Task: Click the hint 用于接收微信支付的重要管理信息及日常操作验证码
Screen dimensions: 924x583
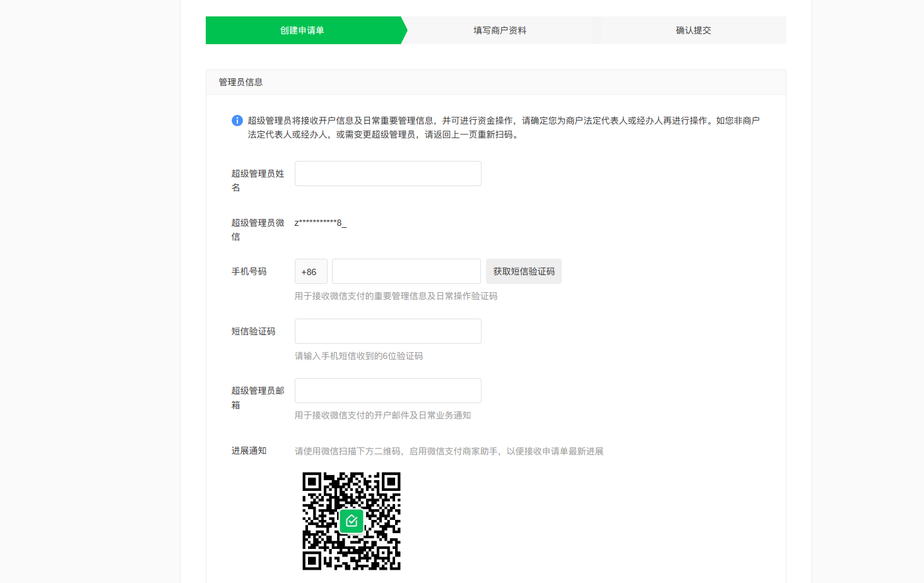Action: tap(396, 296)
